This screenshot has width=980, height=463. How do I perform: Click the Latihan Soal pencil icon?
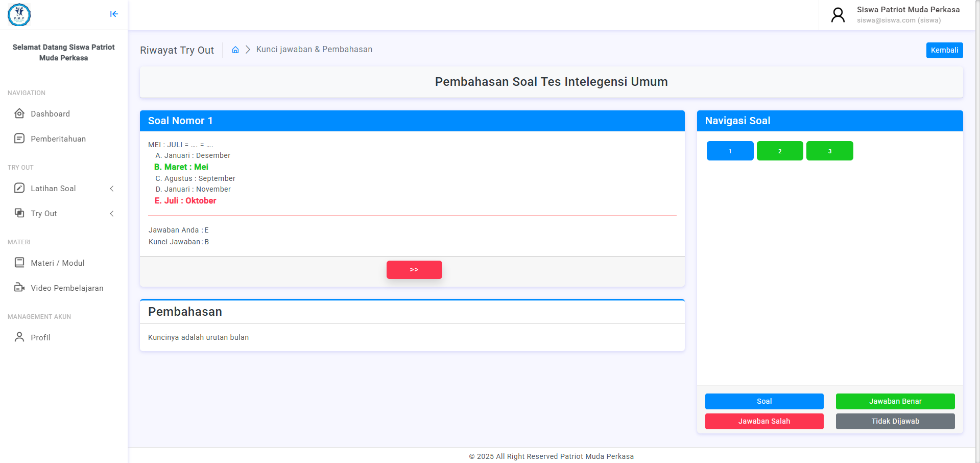19,188
